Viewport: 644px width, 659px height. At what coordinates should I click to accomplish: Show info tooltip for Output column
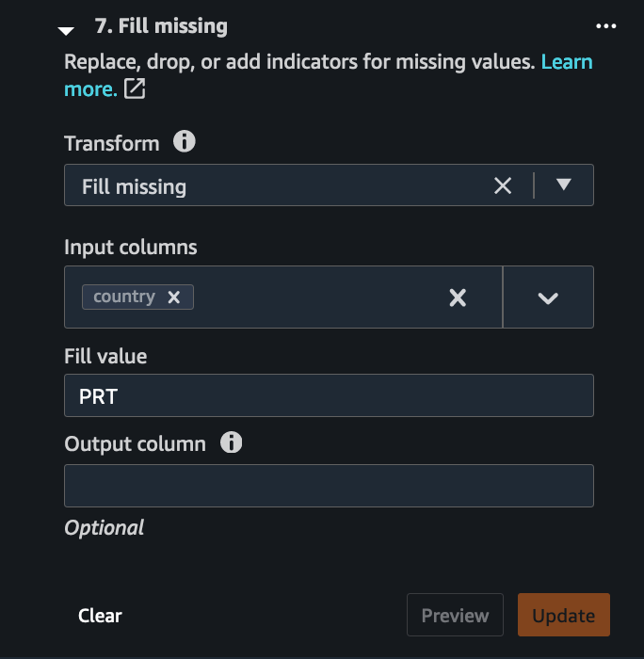(x=231, y=442)
